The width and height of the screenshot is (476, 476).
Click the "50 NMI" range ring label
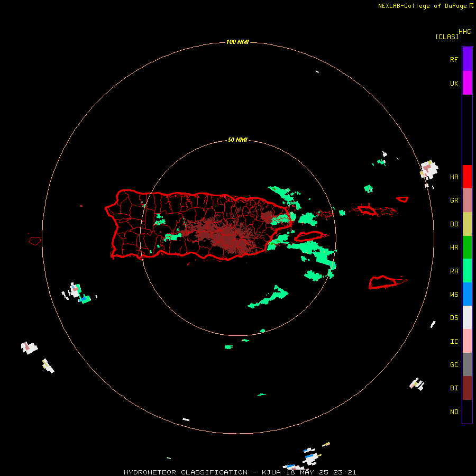(x=237, y=140)
